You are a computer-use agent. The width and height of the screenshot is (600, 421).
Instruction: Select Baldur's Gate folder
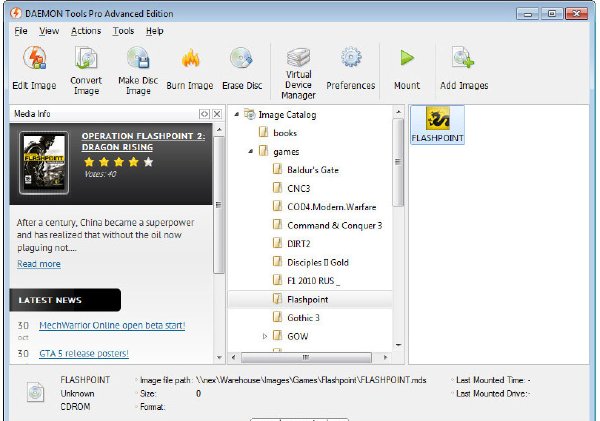(313, 170)
